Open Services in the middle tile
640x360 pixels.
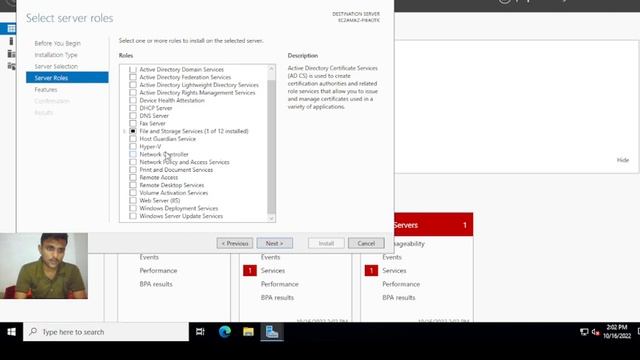pos(273,271)
